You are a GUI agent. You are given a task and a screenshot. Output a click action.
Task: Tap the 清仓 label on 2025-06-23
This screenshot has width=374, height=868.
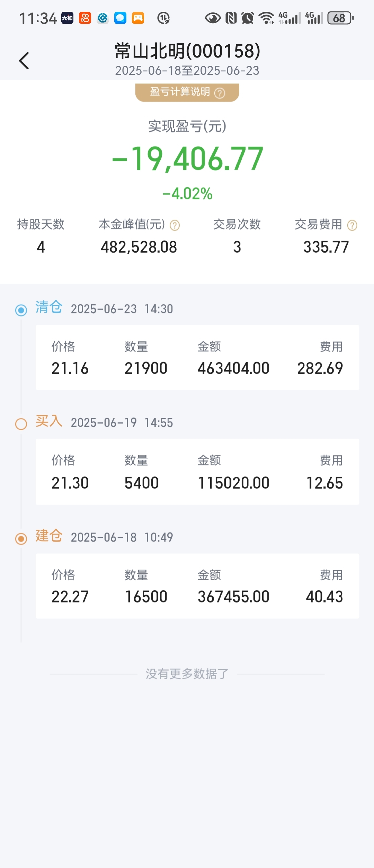click(49, 307)
